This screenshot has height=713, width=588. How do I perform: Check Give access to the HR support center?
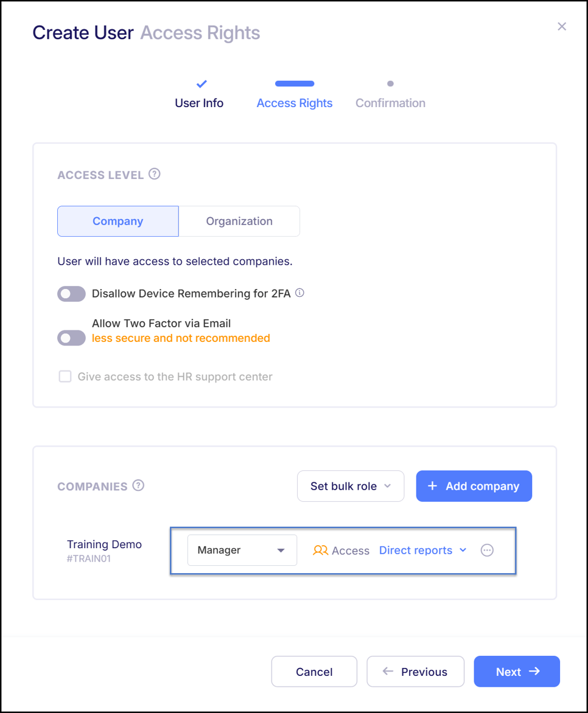point(65,376)
